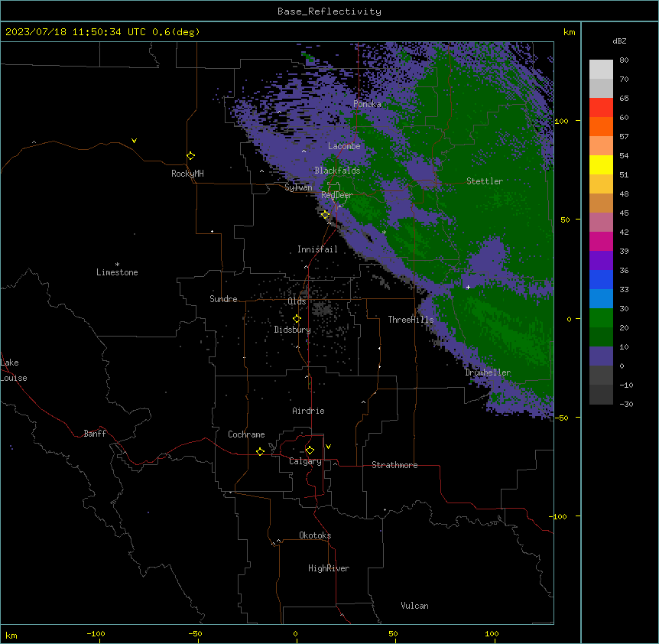Screen dimensions: 659x644
Task: Select the yellow diamond marker beside Cochrane
Action: pyautogui.click(x=260, y=451)
